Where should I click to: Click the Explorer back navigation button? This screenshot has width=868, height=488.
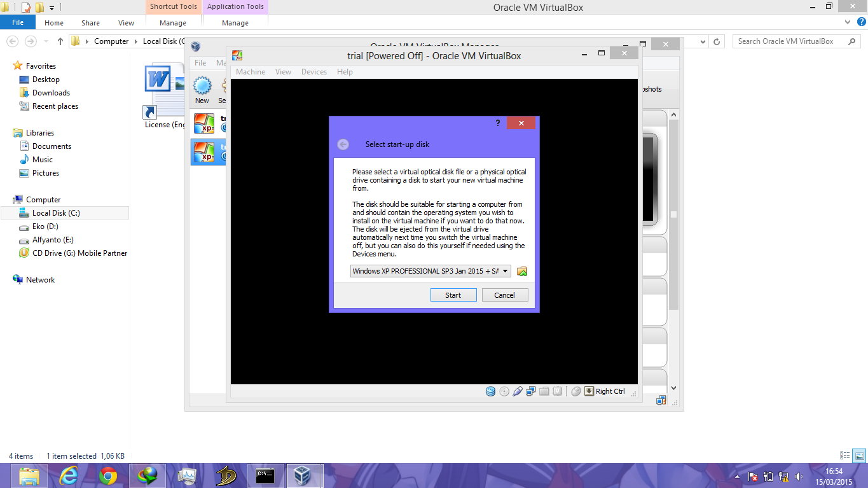point(12,41)
